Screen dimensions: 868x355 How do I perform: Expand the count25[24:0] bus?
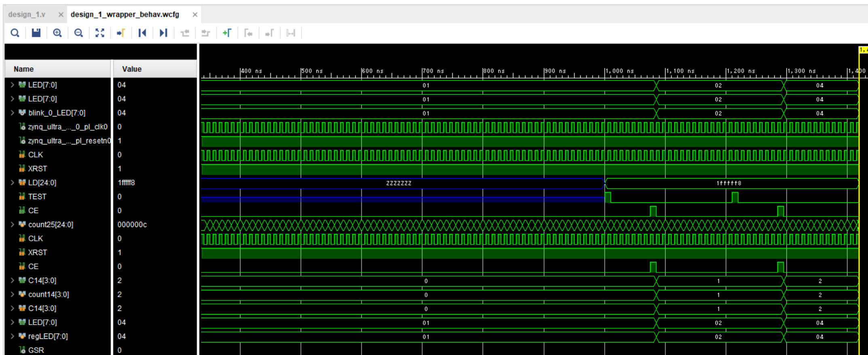pyautogui.click(x=12, y=224)
